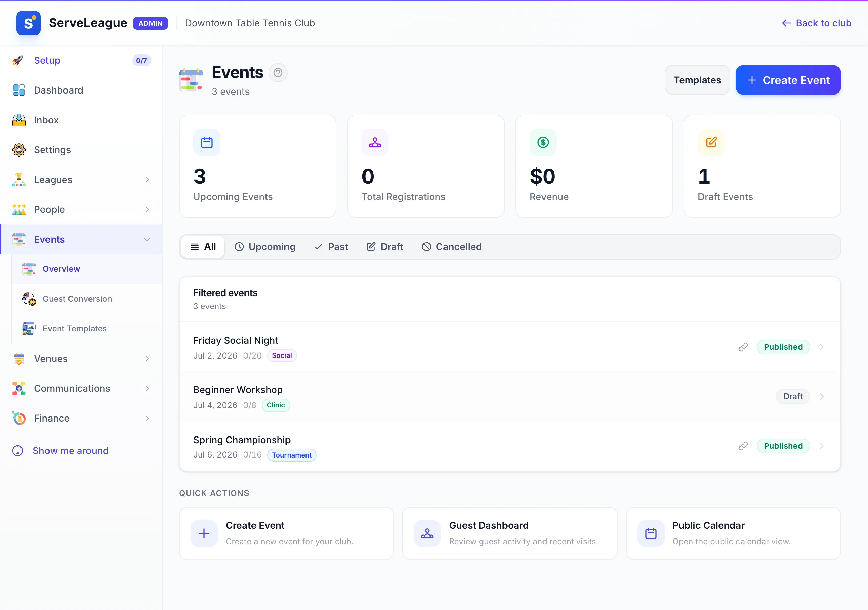Switch to the Upcoming filter tab
Viewport: 868px width, 610px height.
[x=265, y=247]
